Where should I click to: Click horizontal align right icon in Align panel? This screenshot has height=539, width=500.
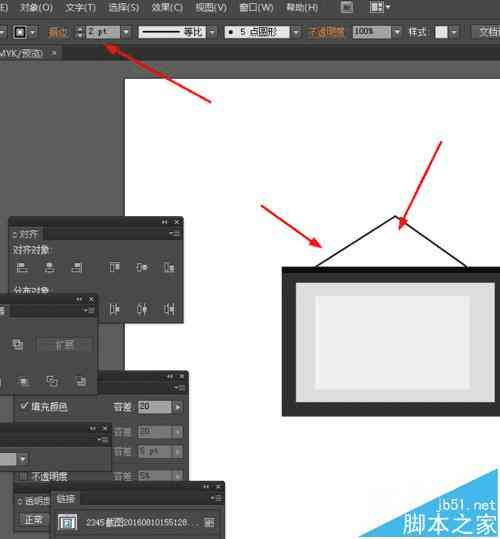point(77,267)
